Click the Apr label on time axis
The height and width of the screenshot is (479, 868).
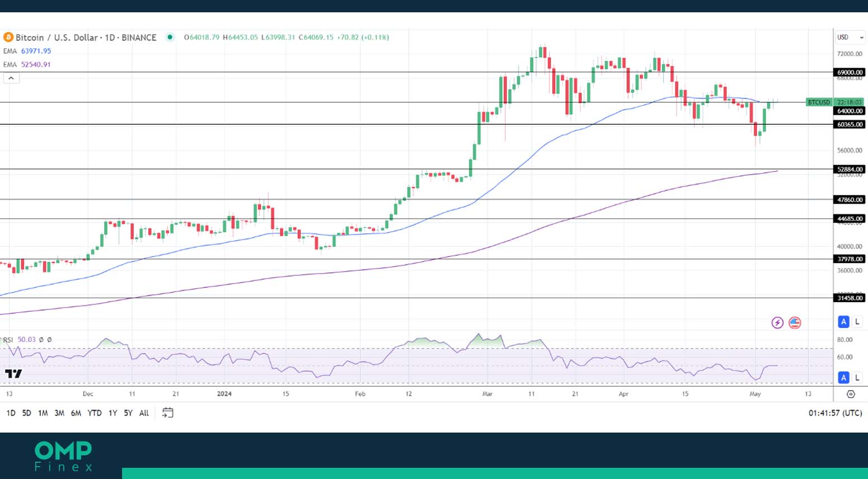tap(623, 394)
